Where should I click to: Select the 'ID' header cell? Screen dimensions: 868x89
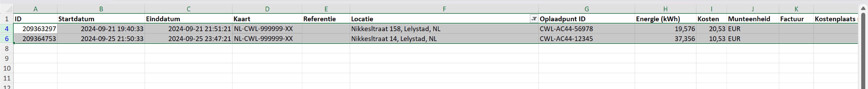click(x=35, y=19)
